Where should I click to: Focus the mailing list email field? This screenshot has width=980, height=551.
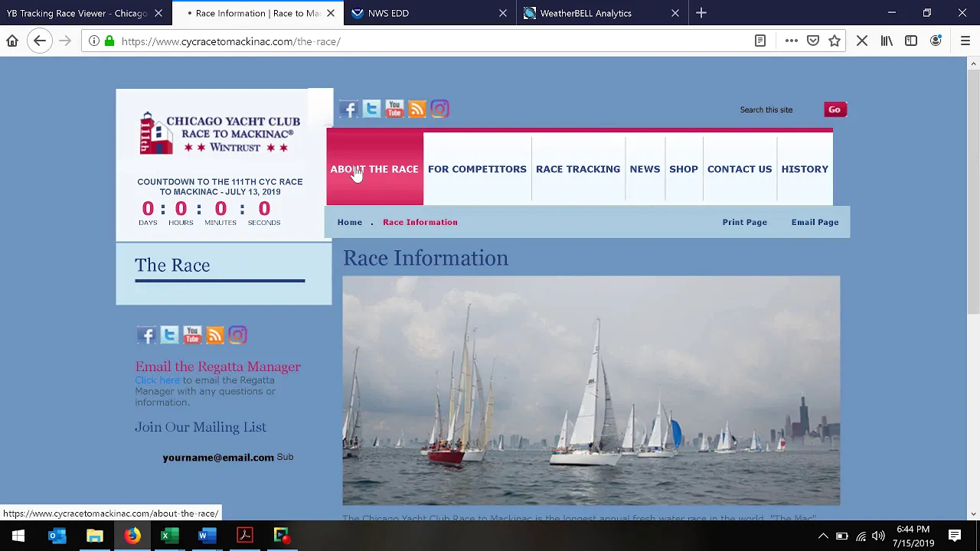coord(218,458)
